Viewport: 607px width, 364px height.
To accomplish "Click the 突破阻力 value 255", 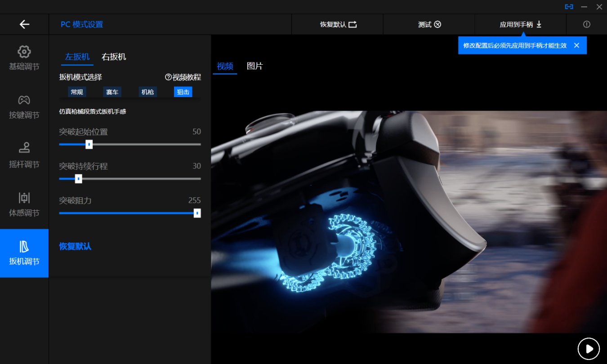I will pyautogui.click(x=195, y=200).
